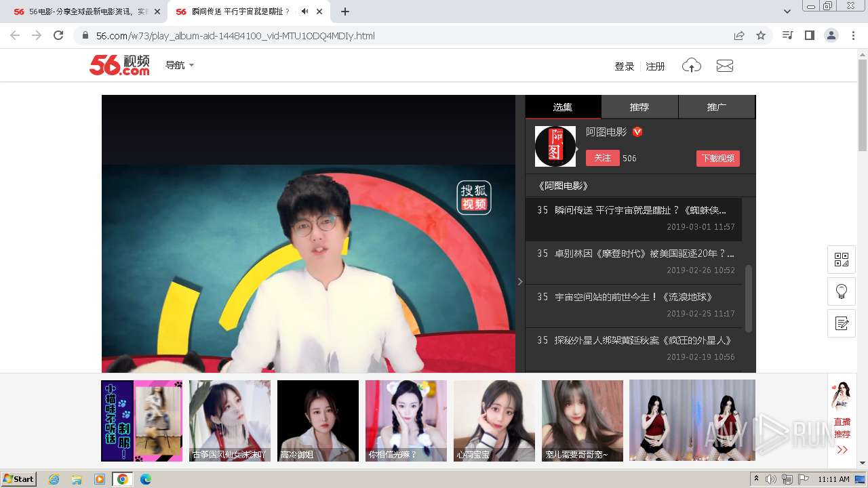Toggle the browser side panel icon
This screenshot has height=488, width=868.
[809, 35]
